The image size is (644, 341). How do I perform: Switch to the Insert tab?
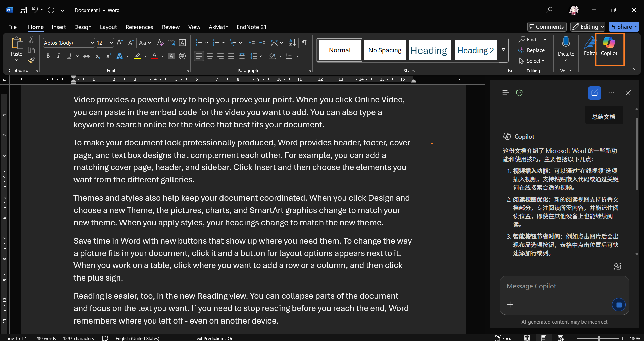tap(59, 27)
